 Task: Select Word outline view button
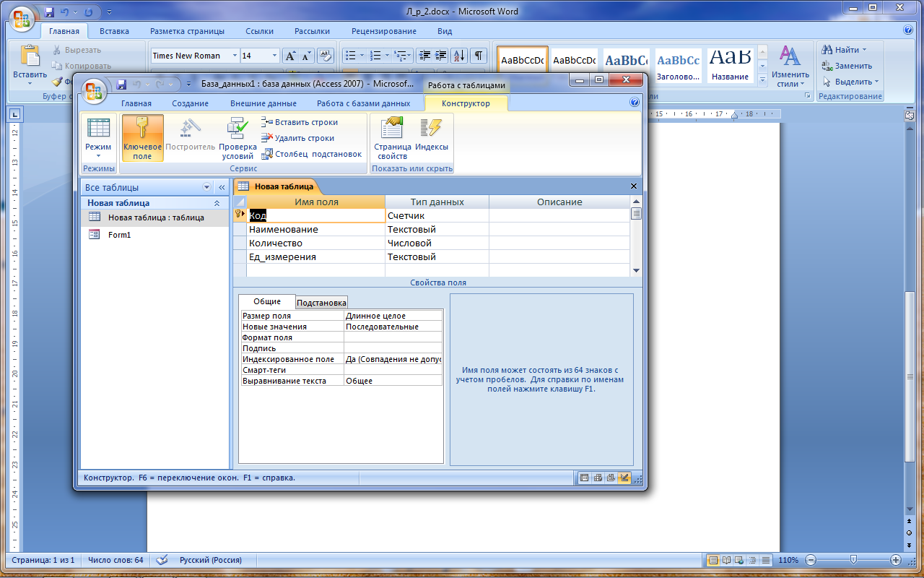[753, 560]
